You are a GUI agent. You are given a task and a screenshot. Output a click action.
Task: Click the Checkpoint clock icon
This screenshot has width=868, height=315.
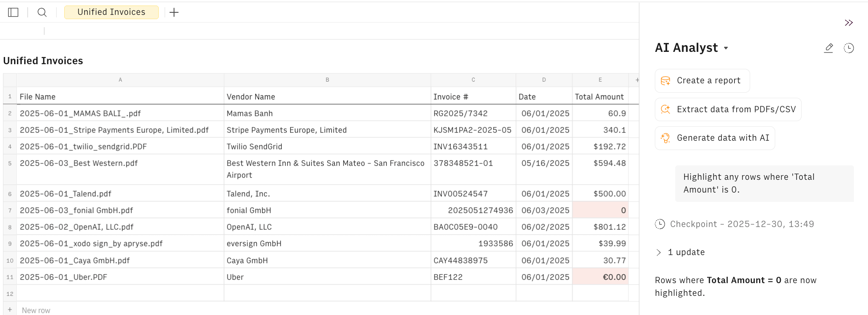tap(660, 224)
